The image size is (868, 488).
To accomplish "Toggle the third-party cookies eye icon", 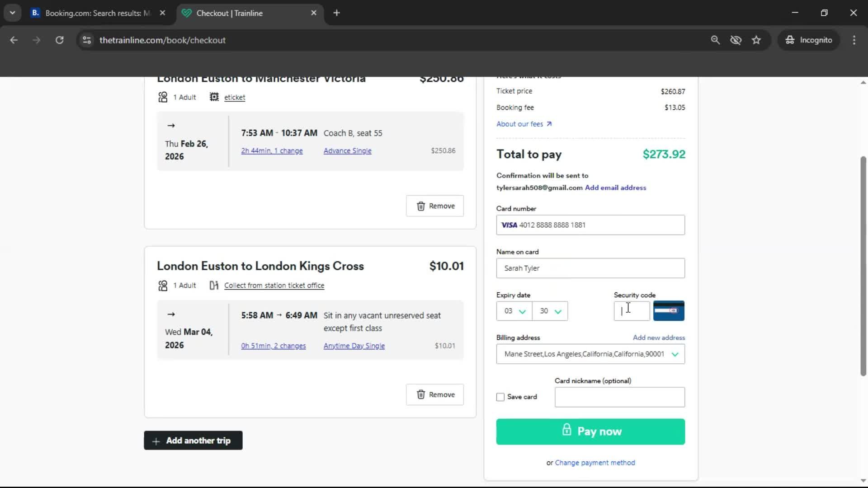I will tap(736, 40).
